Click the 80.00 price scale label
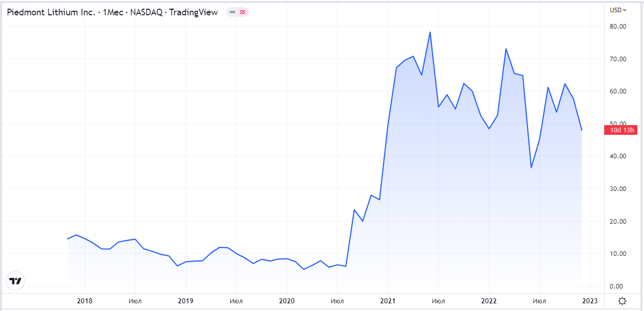This screenshot has height=311, width=644. [x=618, y=27]
